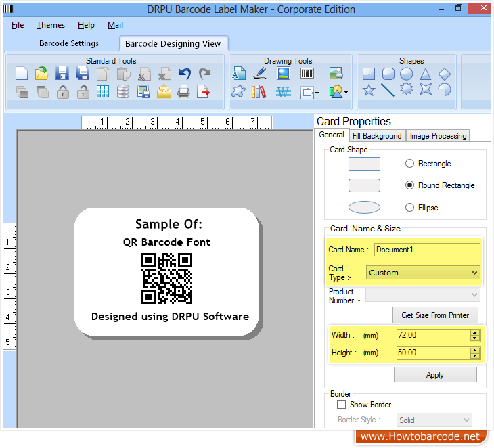Click the Save All icon

[83, 74]
